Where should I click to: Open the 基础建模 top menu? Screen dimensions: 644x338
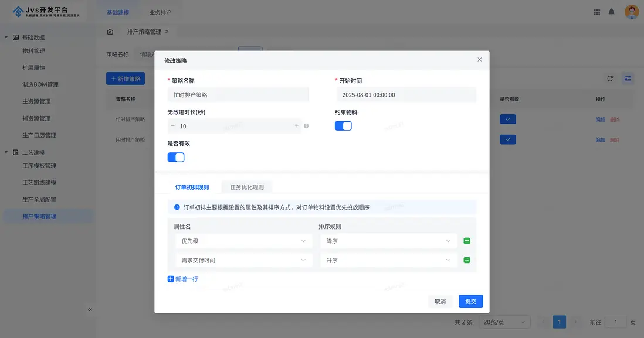pos(118,12)
